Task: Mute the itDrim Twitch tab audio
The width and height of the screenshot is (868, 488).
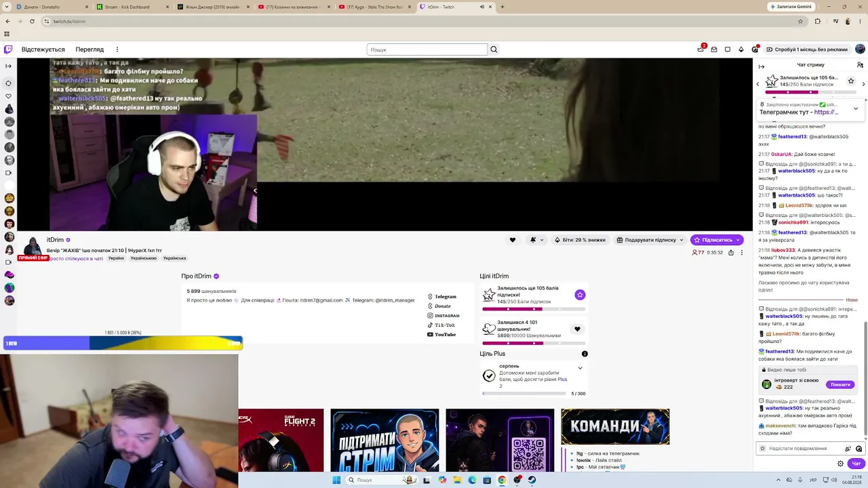Action: (482, 7)
